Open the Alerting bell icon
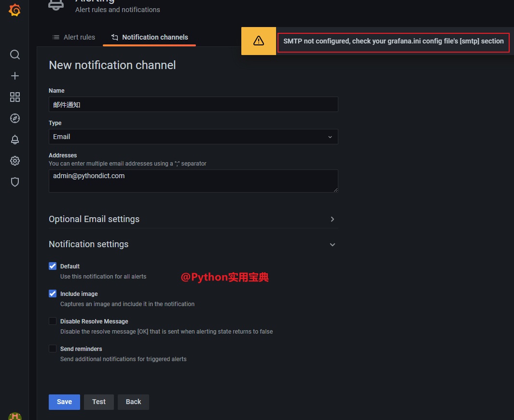 tap(15, 140)
